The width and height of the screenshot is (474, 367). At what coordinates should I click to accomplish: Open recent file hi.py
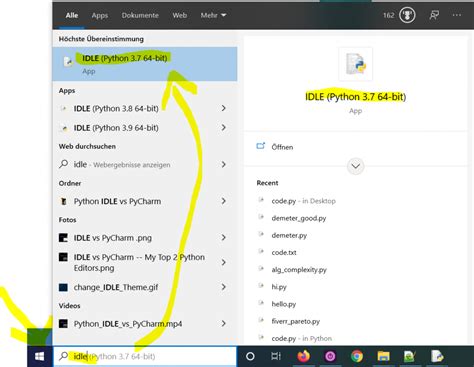coord(279,287)
